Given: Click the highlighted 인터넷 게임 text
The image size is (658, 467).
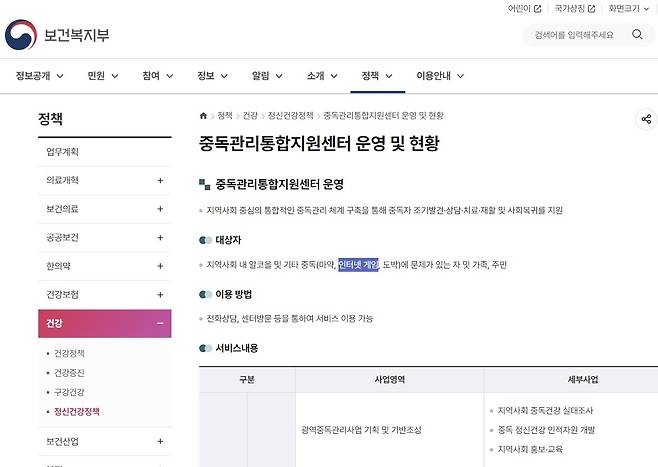Looking at the screenshot, I should pos(358,265).
